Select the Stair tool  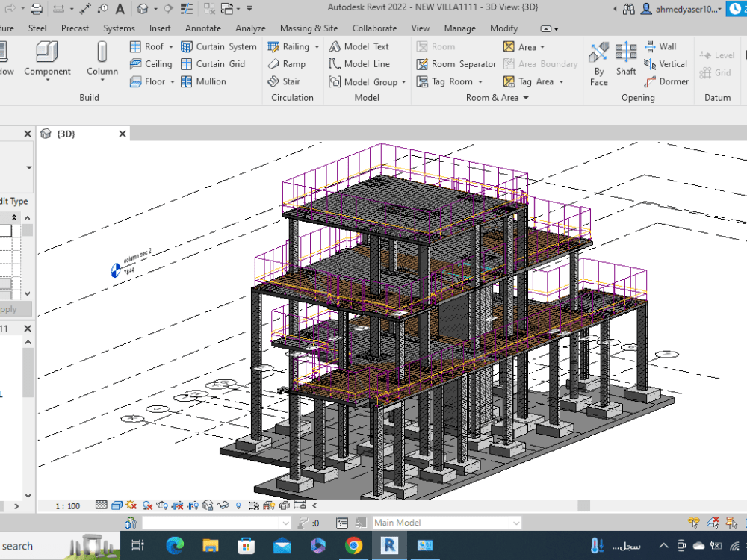283,81
